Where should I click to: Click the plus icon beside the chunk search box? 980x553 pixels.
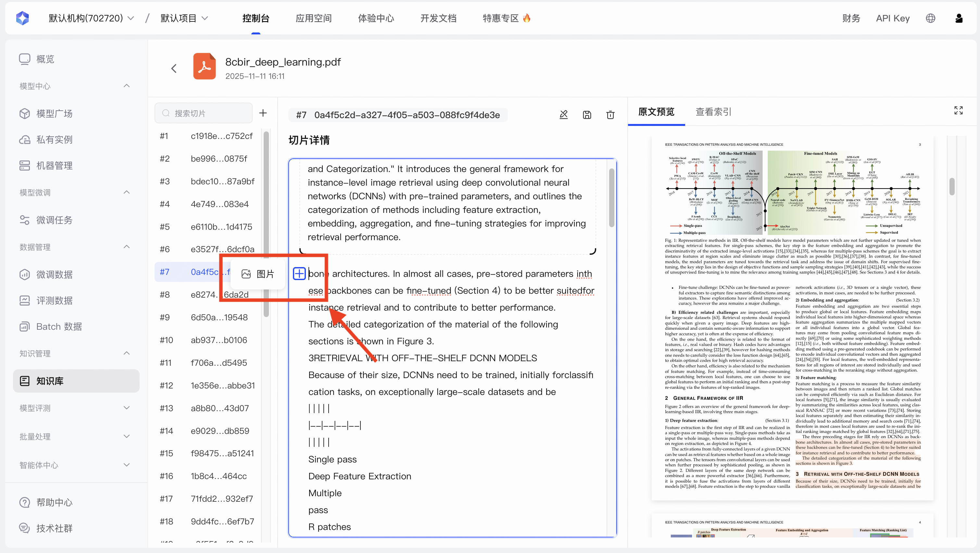pos(263,113)
